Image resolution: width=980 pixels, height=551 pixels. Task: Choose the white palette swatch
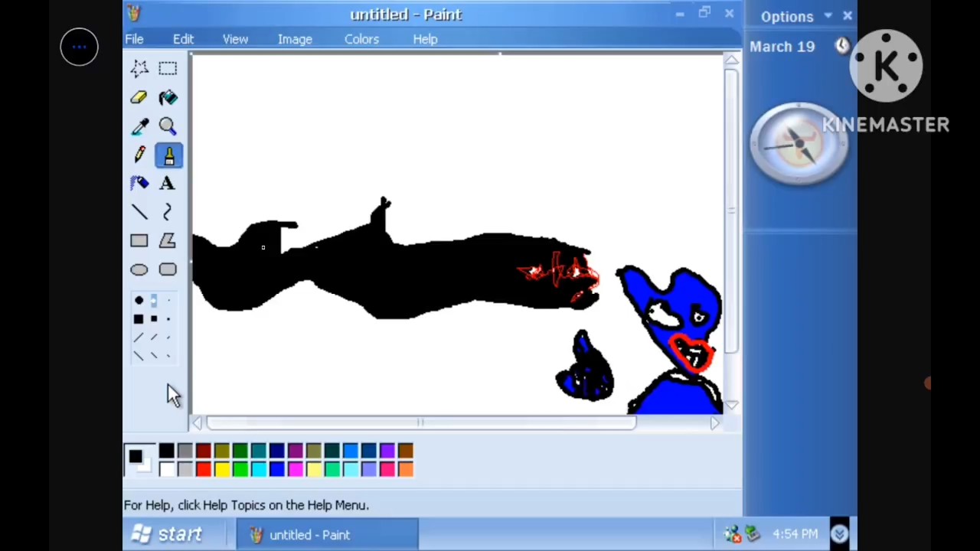166,468
